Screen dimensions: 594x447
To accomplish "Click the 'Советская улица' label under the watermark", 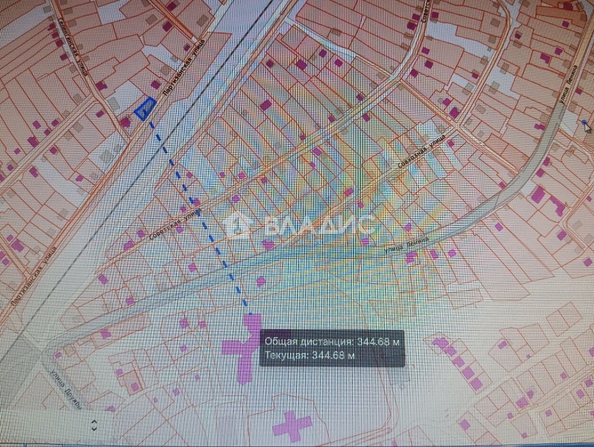I will 175,224.
